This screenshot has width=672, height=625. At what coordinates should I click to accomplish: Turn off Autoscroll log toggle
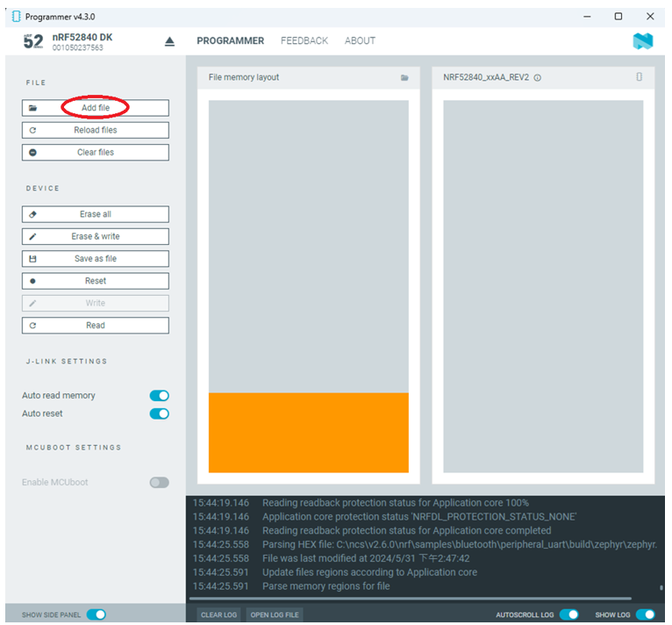point(568,614)
